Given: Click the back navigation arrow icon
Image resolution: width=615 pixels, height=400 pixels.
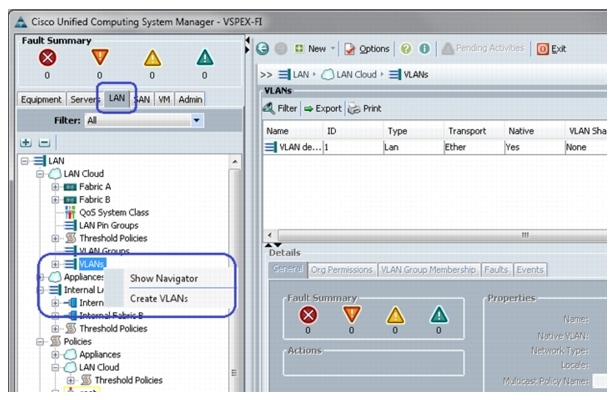Looking at the screenshot, I should pos(263,48).
